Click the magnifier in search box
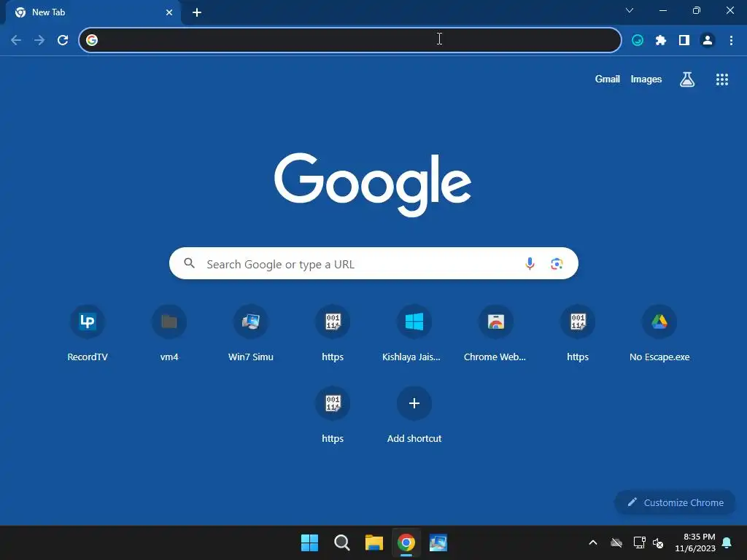The image size is (747, 560). tap(189, 262)
